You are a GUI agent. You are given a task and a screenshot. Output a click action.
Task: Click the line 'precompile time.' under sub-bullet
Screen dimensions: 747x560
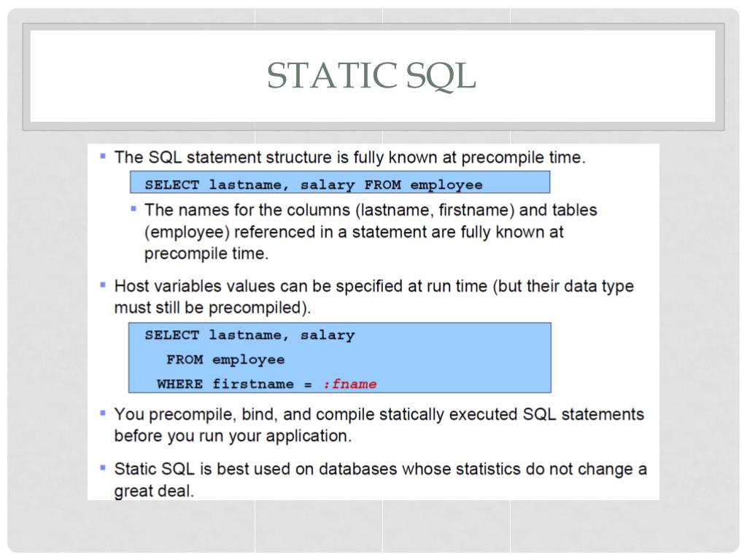click(206, 253)
